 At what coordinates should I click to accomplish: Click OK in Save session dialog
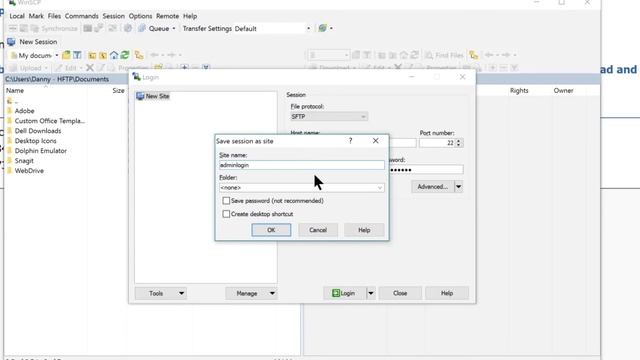coord(271,230)
